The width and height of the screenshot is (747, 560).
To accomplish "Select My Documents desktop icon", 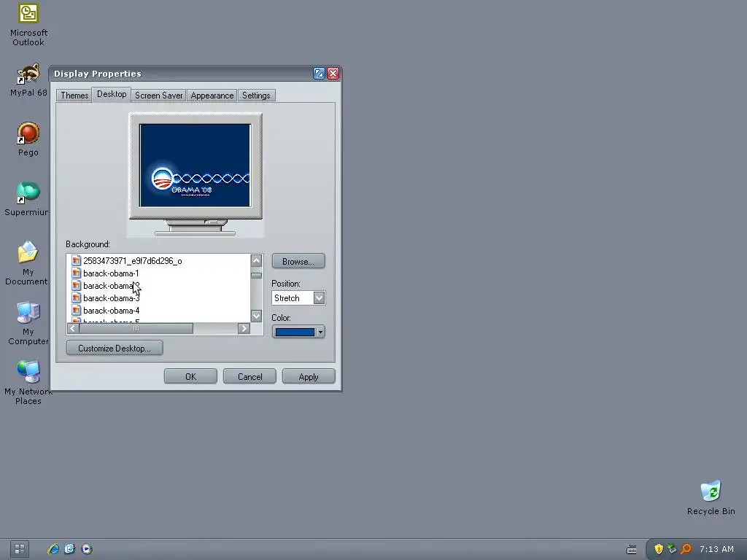I will point(27,262).
